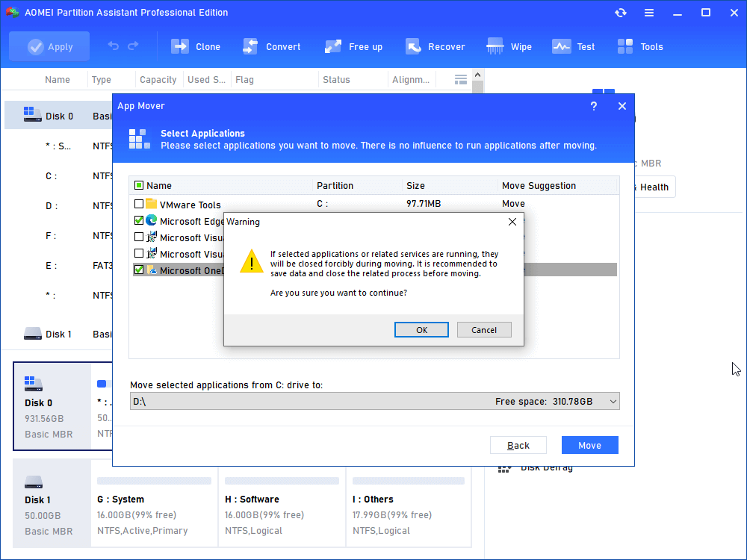This screenshot has height=560, width=747.
Task: Click the Health button in right panel
Action: (x=654, y=187)
